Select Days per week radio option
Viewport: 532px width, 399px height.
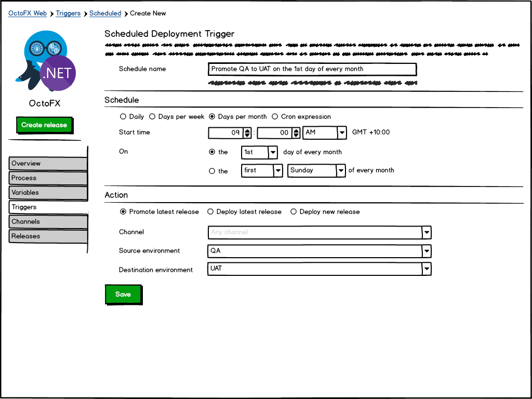point(152,117)
